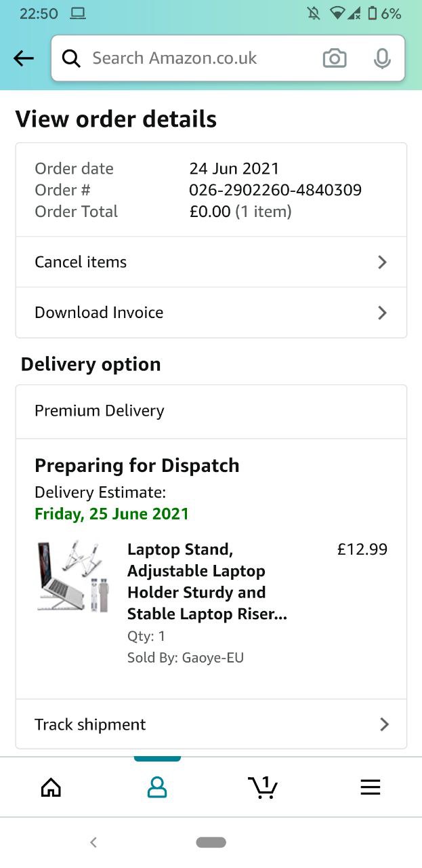The width and height of the screenshot is (422, 868).
Task: Open the hamburger menu icon
Action: click(370, 787)
